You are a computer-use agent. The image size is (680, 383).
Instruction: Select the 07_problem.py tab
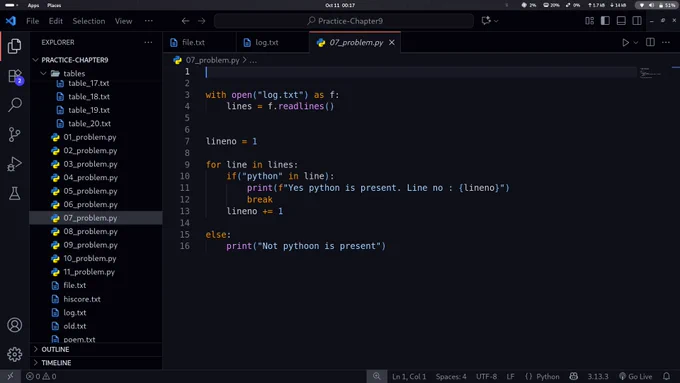(x=356, y=43)
